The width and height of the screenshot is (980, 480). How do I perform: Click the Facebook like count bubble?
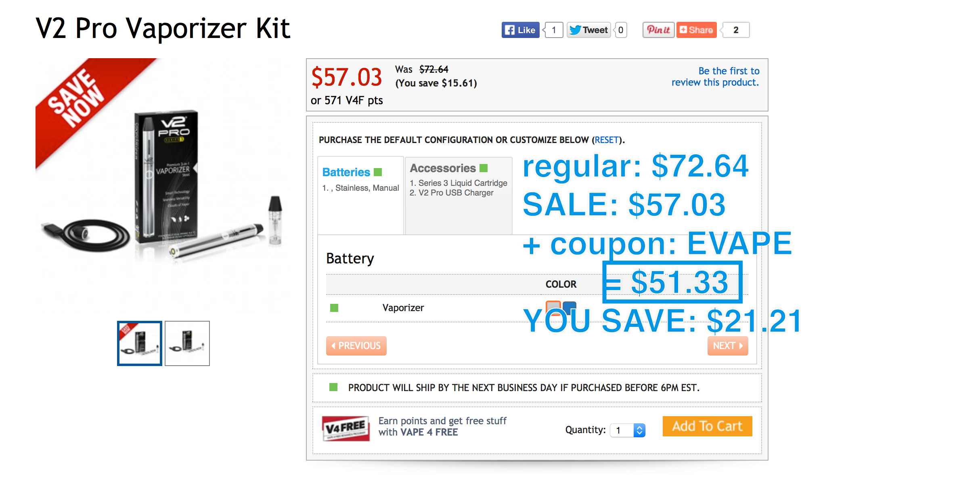(554, 30)
